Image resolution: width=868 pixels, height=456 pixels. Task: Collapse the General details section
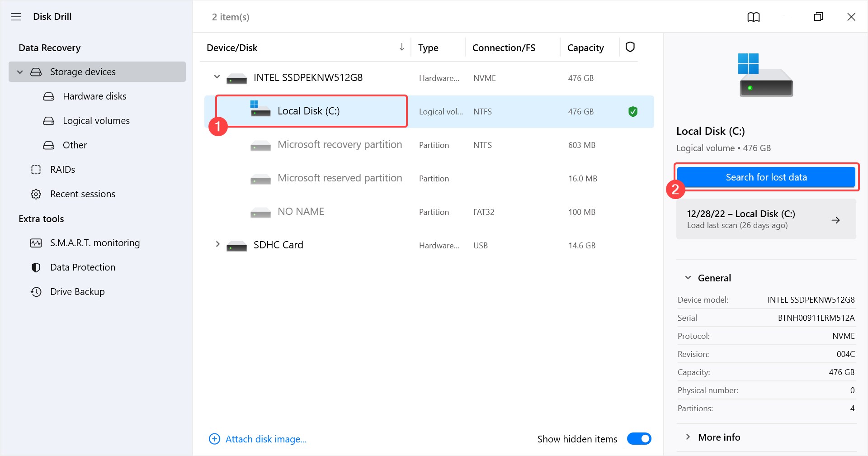click(x=688, y=278)
